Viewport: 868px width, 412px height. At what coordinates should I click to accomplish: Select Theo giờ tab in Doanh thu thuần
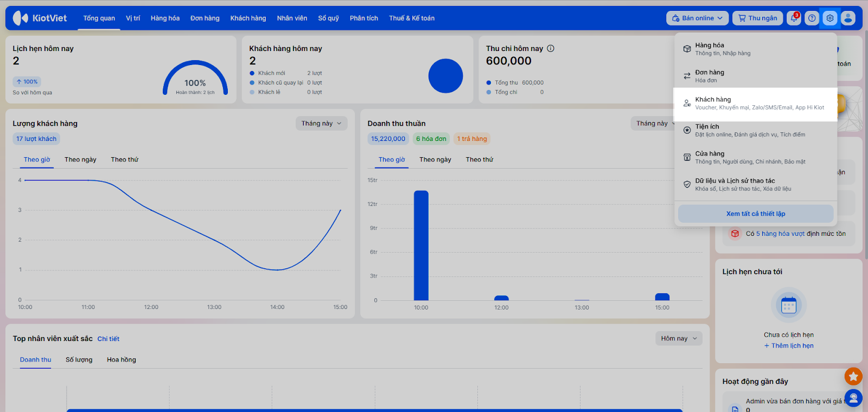(392, 159)
